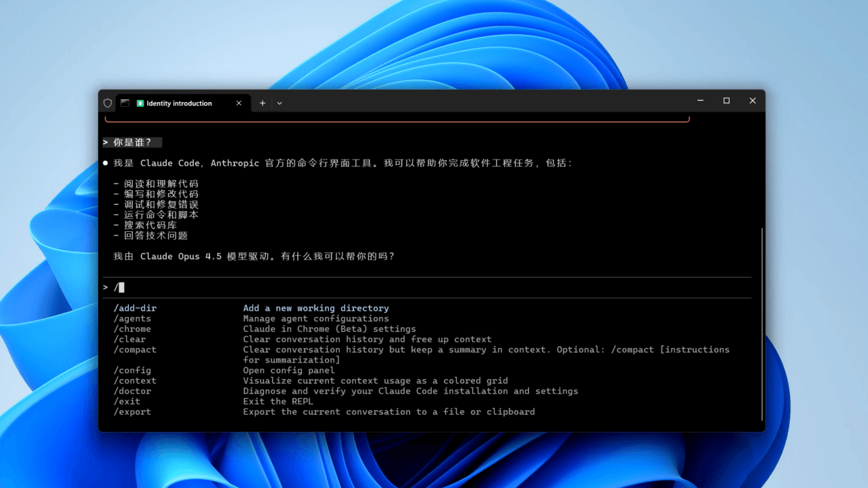Expand the new tab profile dropdown chevron
Viewport: 868px width, 488px height.
[280, 103]
